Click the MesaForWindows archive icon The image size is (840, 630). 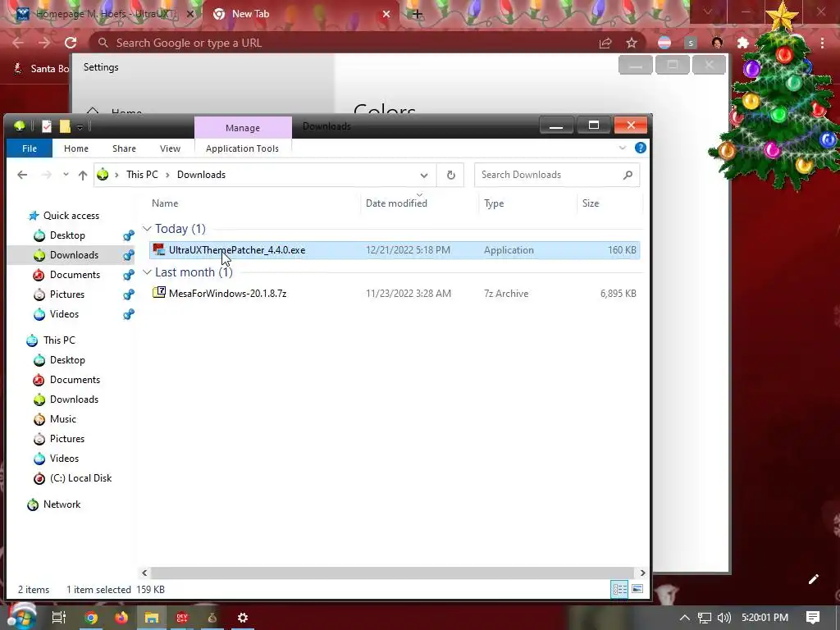point(158,293)
